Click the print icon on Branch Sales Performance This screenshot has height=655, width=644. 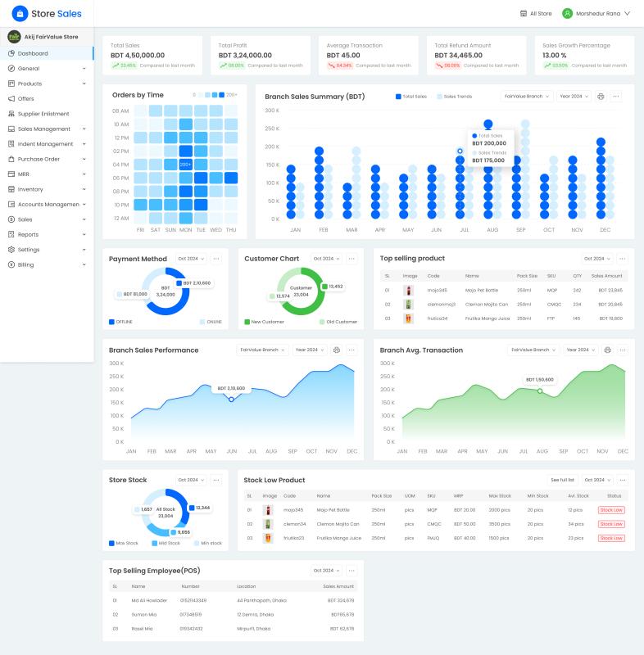[x=336, y=350]
